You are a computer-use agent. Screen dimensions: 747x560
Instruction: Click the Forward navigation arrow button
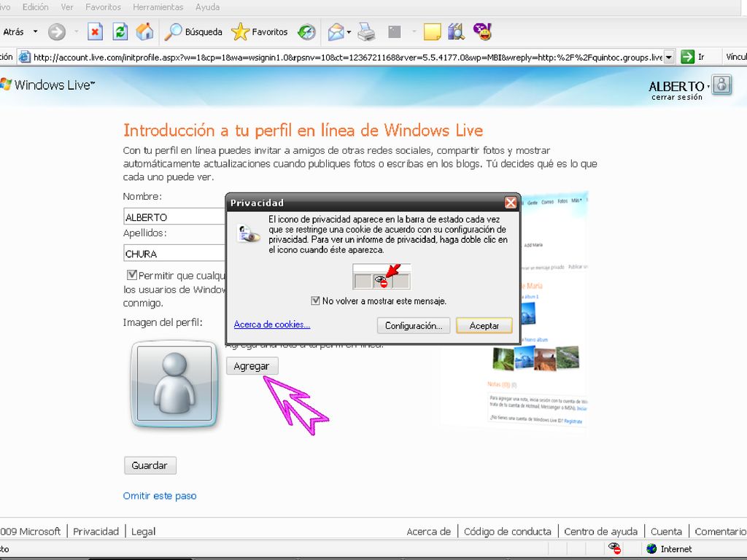57,32
